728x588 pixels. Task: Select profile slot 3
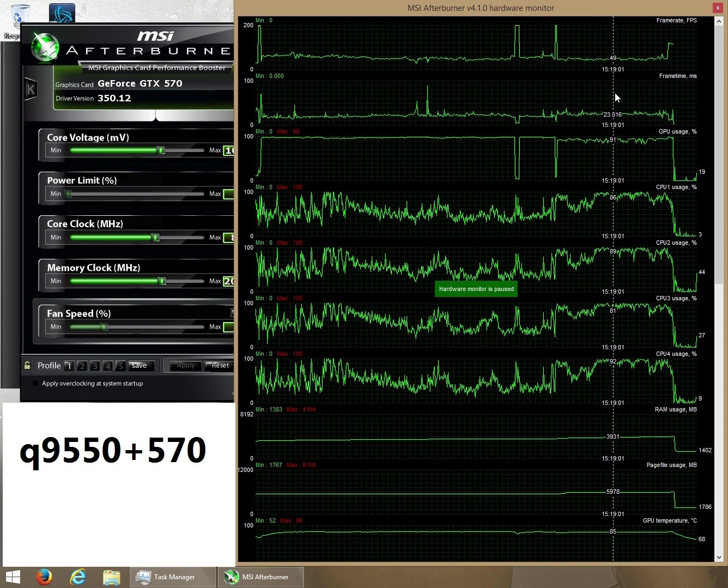tap(95, 366)
